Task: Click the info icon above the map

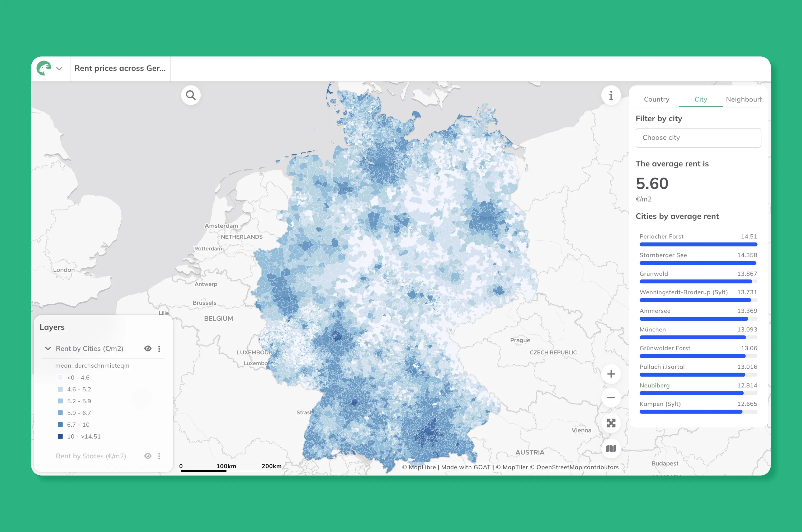Action: [611, 95]
